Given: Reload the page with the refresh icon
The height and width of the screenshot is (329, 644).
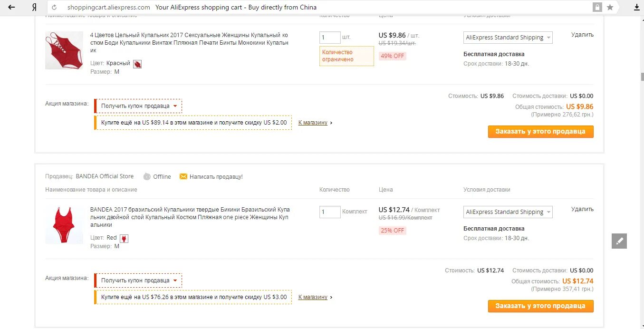Looking at the screenshot, I should coord(54,8).
